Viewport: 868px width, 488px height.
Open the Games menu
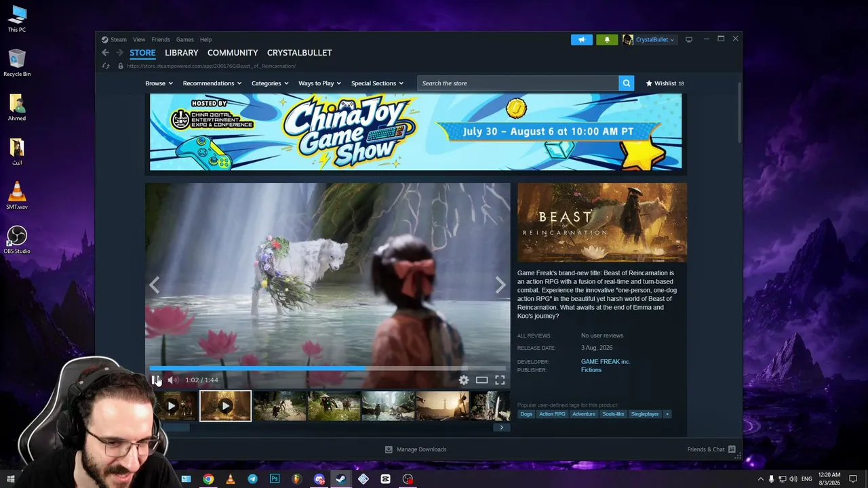click(185, 39)
